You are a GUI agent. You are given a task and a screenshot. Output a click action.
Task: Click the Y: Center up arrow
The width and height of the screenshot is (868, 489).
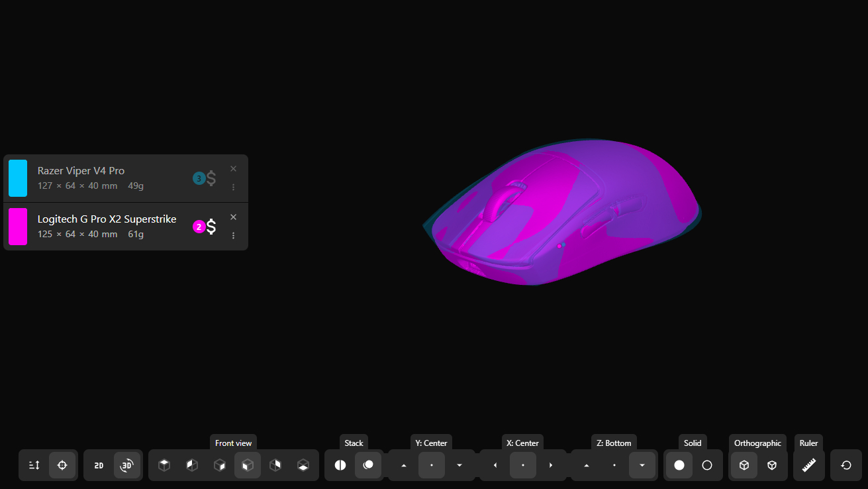pos(403,465)
